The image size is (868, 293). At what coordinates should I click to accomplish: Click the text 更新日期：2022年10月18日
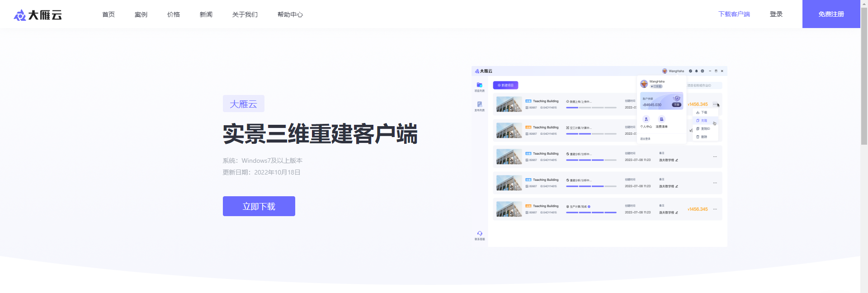262,172
